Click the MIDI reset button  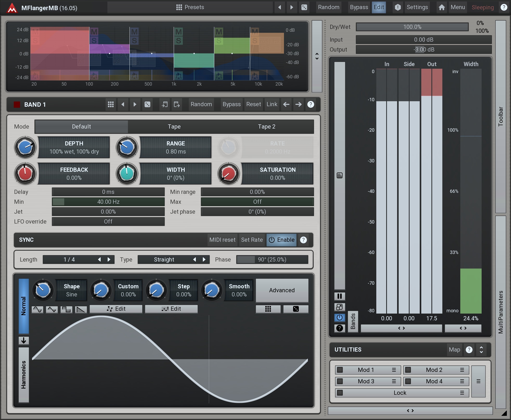[222, 240]
